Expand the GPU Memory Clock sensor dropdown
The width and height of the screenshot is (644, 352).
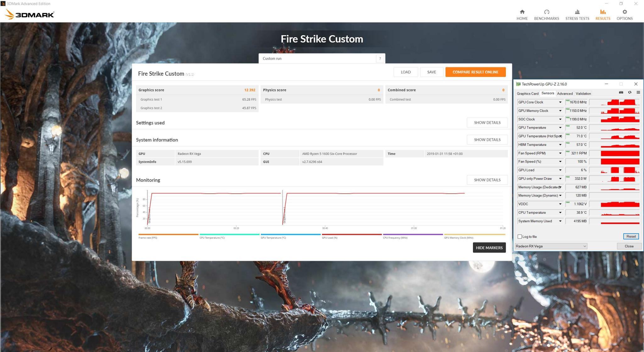pos(560,111)
